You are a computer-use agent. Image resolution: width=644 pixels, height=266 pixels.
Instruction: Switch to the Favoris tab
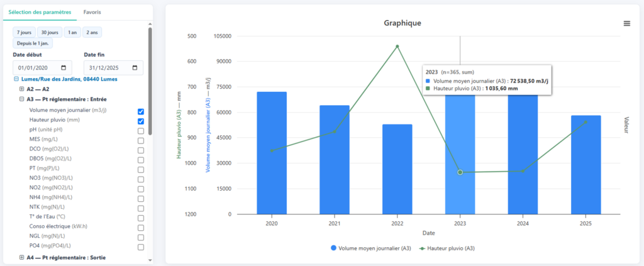[92, 13]
